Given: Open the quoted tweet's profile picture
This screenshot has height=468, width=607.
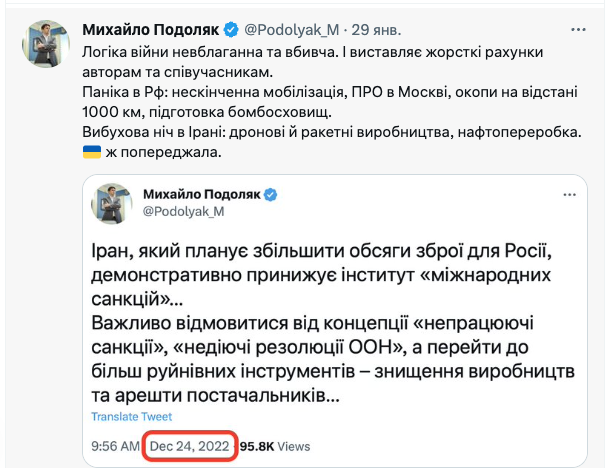Looking at the screenshot, I should (x=112, y=203).
